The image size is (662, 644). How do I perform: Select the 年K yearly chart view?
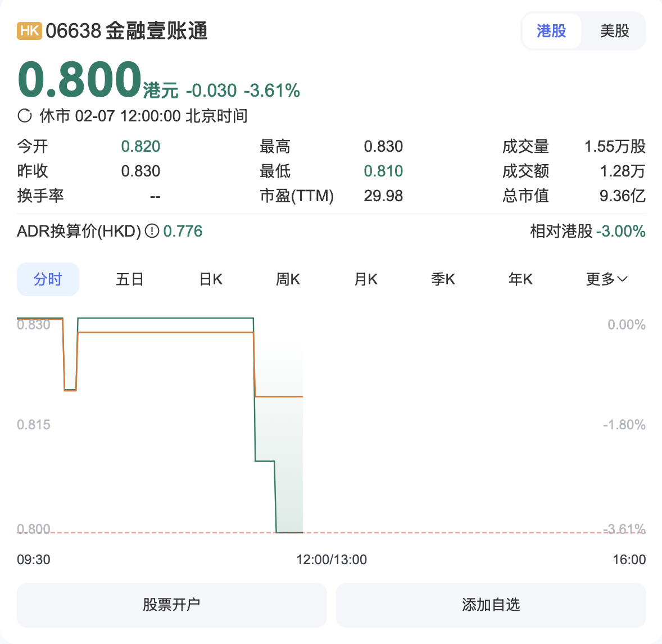(520, 279)
